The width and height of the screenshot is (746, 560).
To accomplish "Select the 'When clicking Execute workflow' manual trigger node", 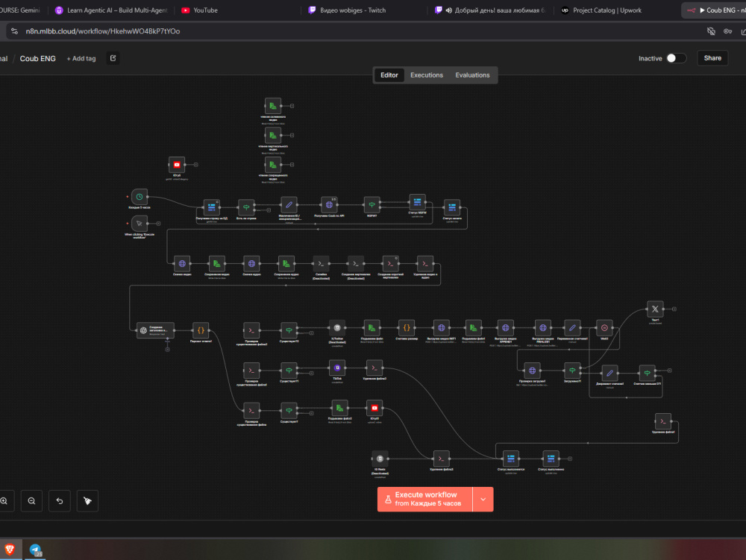I will coord(140,224).
